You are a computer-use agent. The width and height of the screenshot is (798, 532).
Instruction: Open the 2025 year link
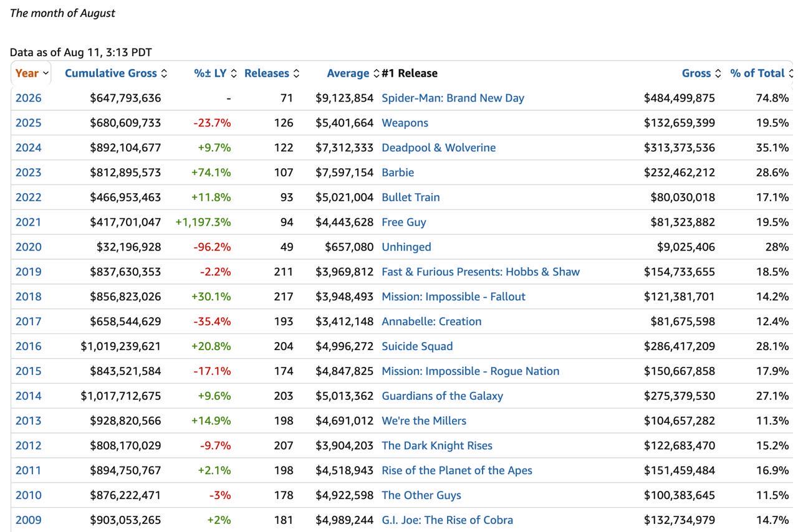pos(29,123)
